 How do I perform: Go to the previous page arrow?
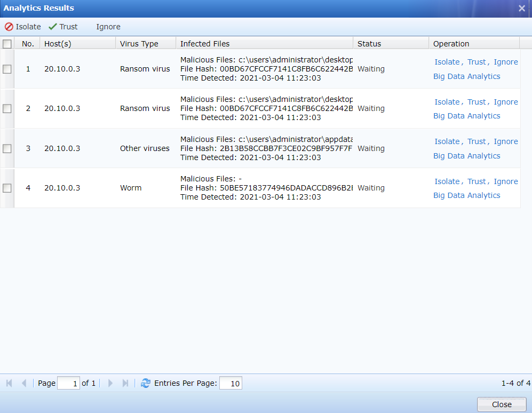tap(24, 383)
